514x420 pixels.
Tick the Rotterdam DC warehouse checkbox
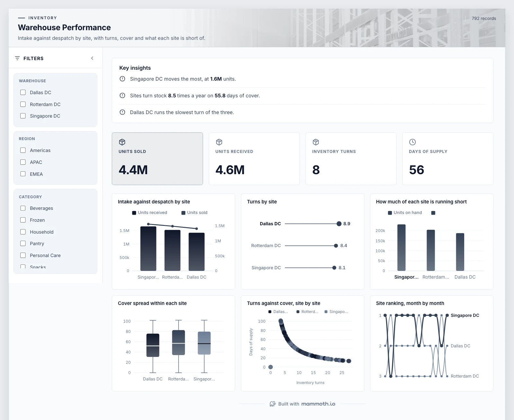coord(23,104)
